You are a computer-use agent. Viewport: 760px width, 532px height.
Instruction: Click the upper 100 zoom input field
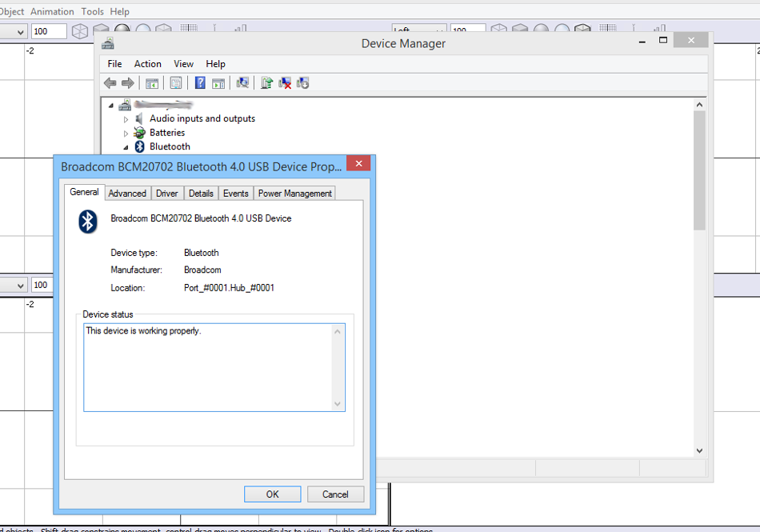point(49,31)
